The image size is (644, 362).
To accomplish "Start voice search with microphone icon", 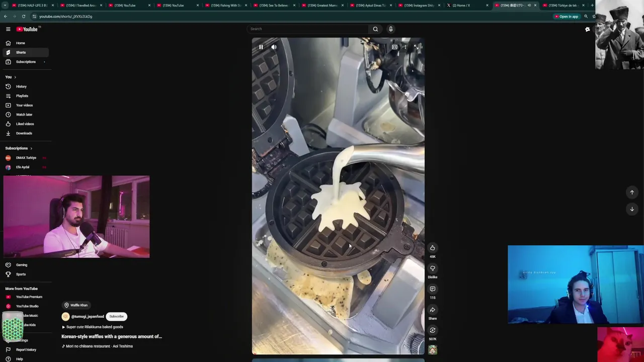I will point(390,29).
